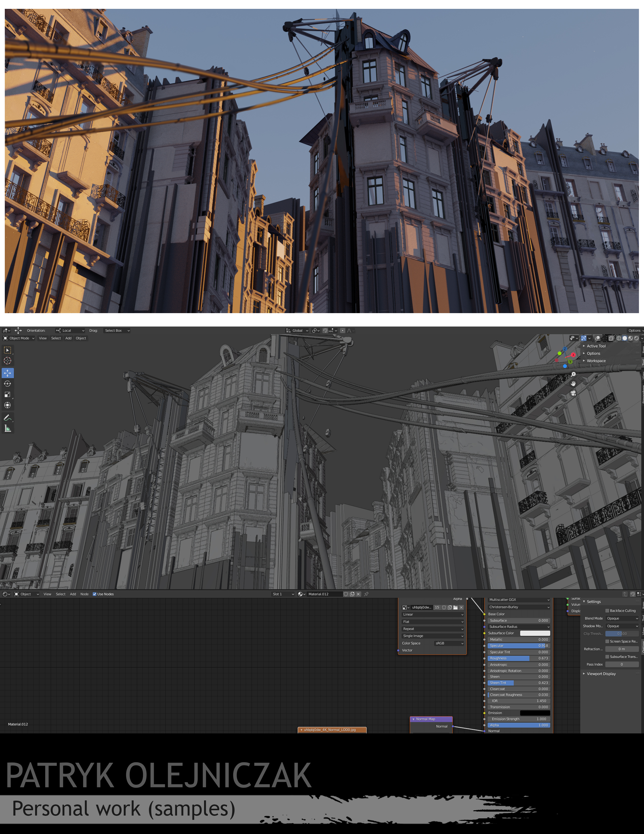Unlink the image with X in texture node
644x834 pixels.
click(461, 608)
